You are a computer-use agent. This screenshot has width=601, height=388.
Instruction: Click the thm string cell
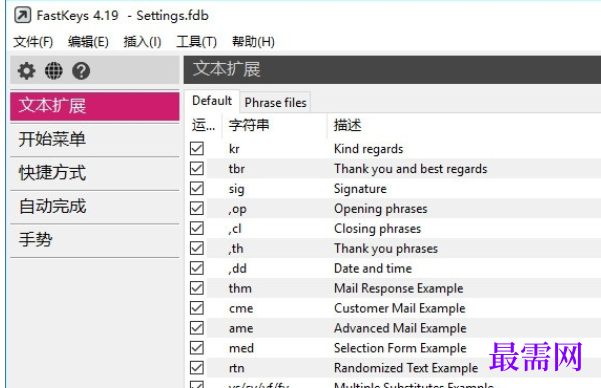[240, 288]
